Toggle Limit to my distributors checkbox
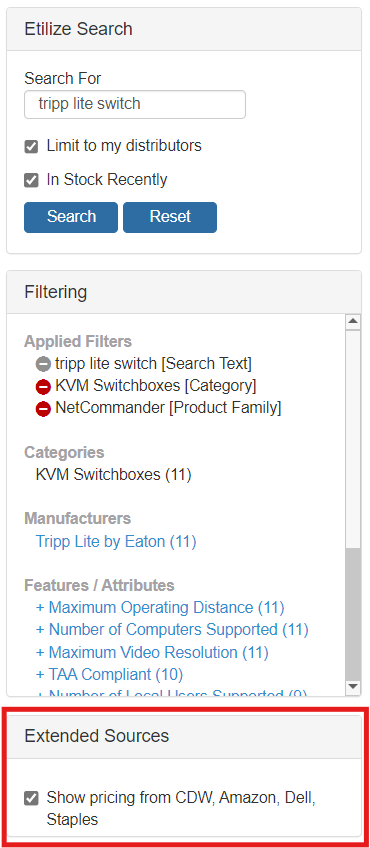This screenshot has height=848, width=370. click(31, 147)
